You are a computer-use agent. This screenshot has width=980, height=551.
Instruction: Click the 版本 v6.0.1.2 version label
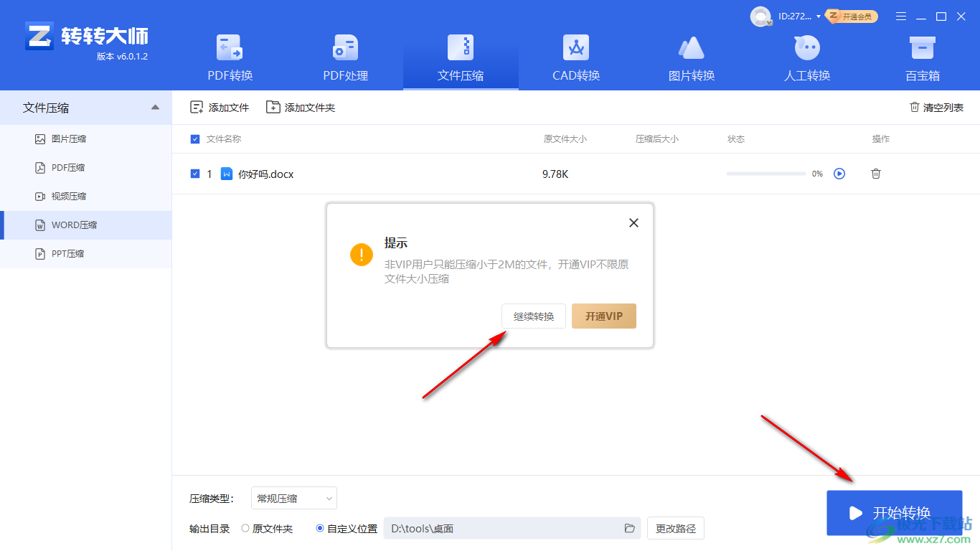pos(122,57)
